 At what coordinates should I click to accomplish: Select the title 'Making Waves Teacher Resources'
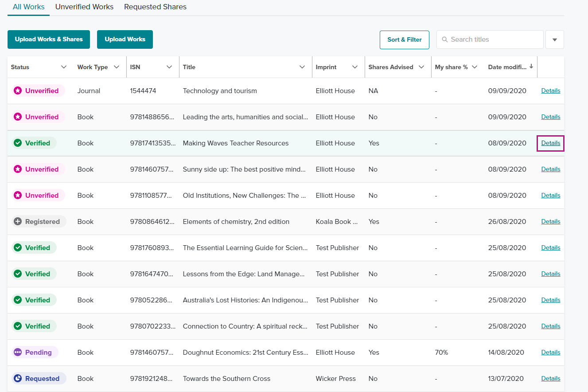[236, 143]
